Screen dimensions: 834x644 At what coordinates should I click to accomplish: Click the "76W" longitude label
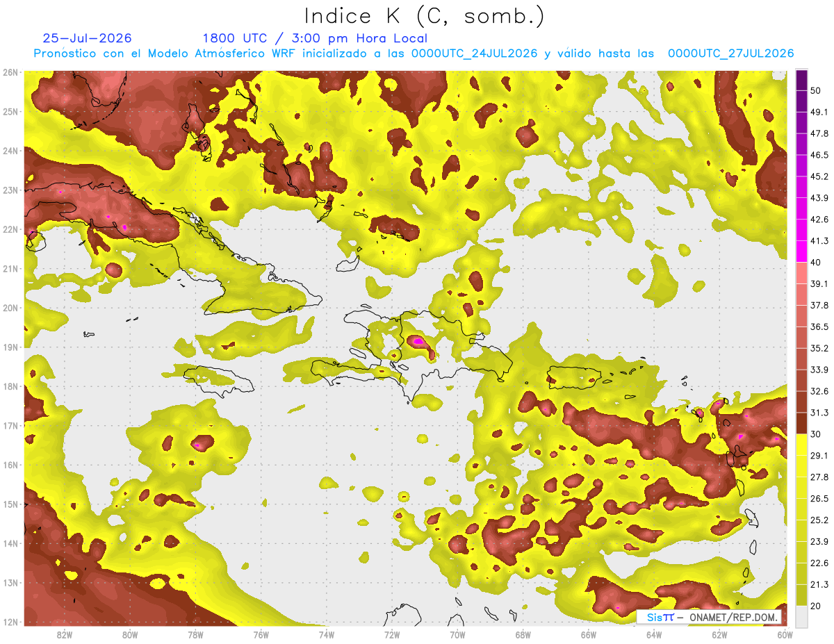[261, 634]
